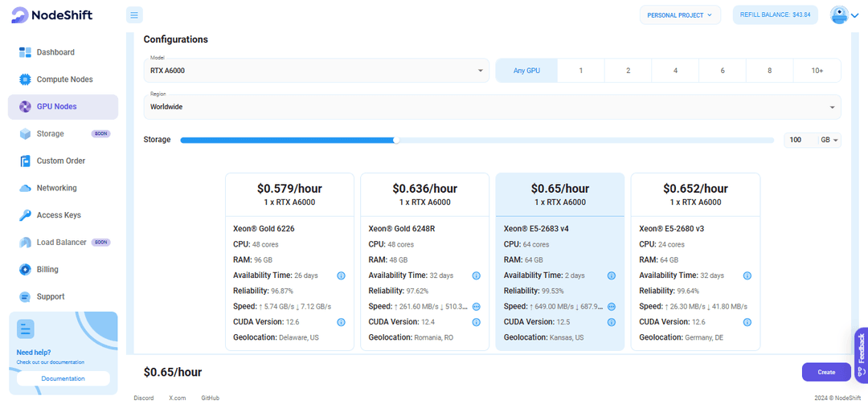
Task: Expand truncated Speed on Romania card
Action: pos(476,307)
